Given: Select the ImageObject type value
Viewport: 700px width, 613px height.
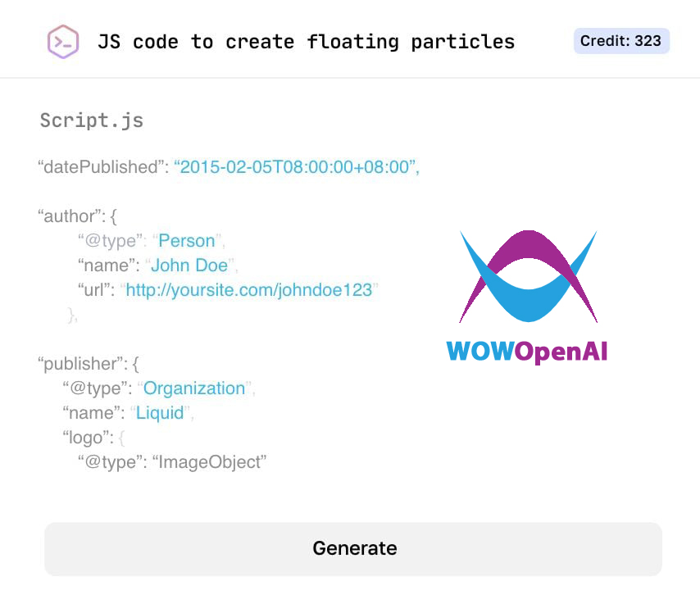Looking at the screenshot, I should point(210,462).
